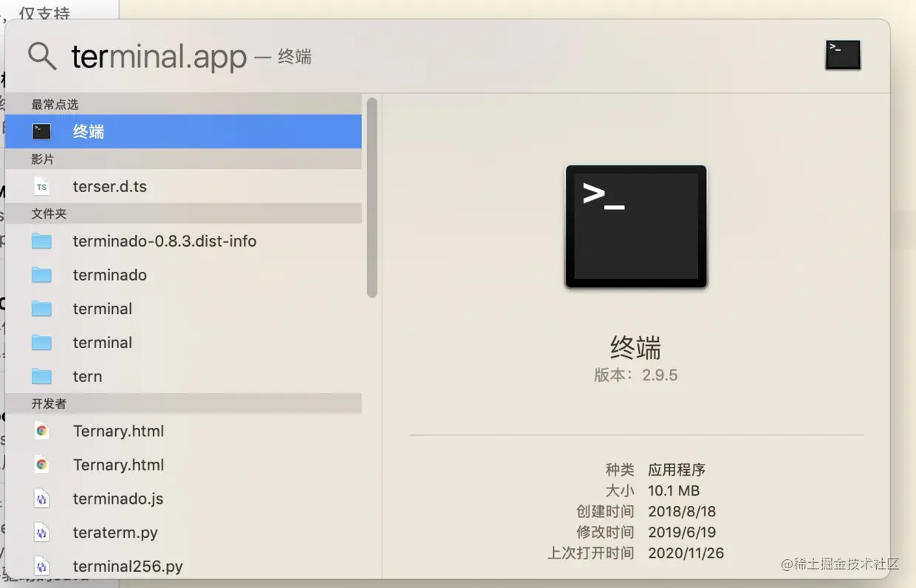
Task: Click the results list scrollbar
Action: [372, 197]
